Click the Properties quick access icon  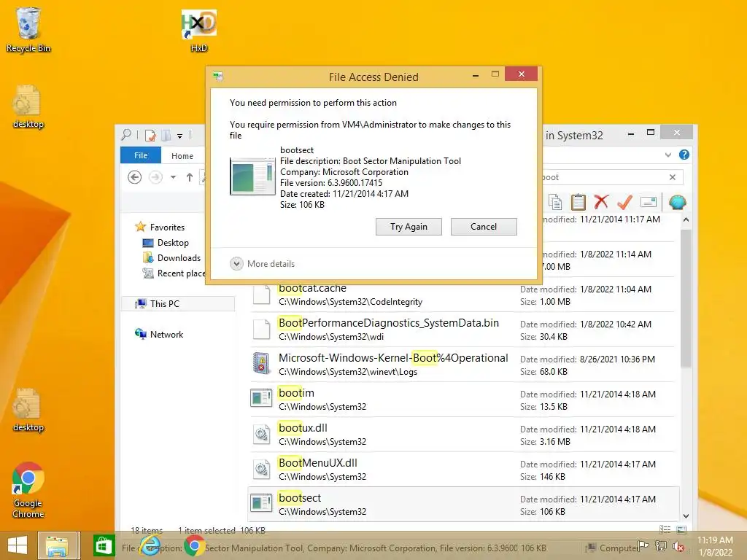point(150,135)
